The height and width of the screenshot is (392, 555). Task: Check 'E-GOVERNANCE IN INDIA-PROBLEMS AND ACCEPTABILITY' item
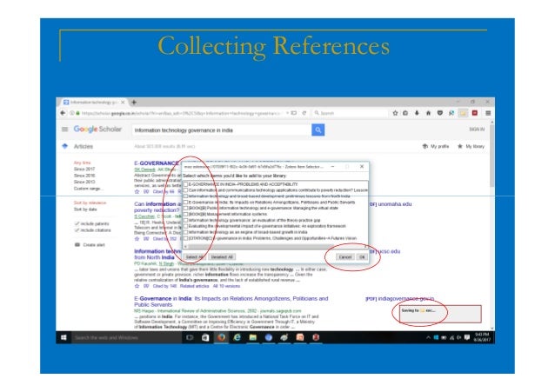185,184
